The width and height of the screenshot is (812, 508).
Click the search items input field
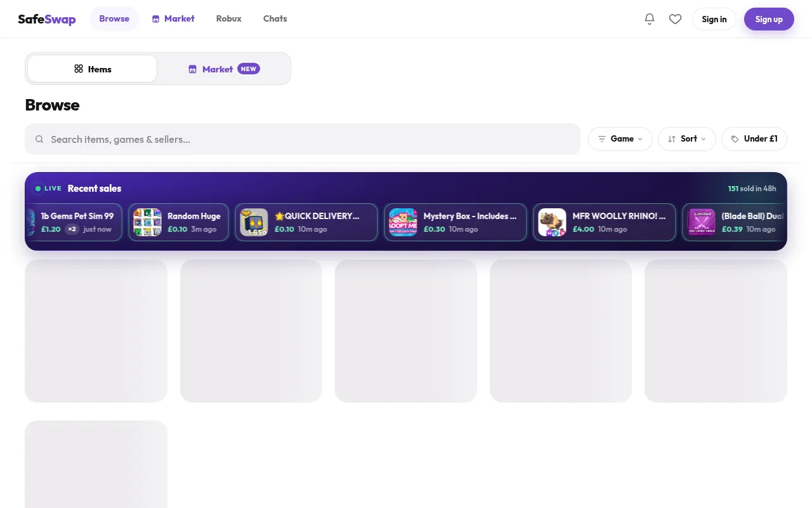tap(303, 139)
